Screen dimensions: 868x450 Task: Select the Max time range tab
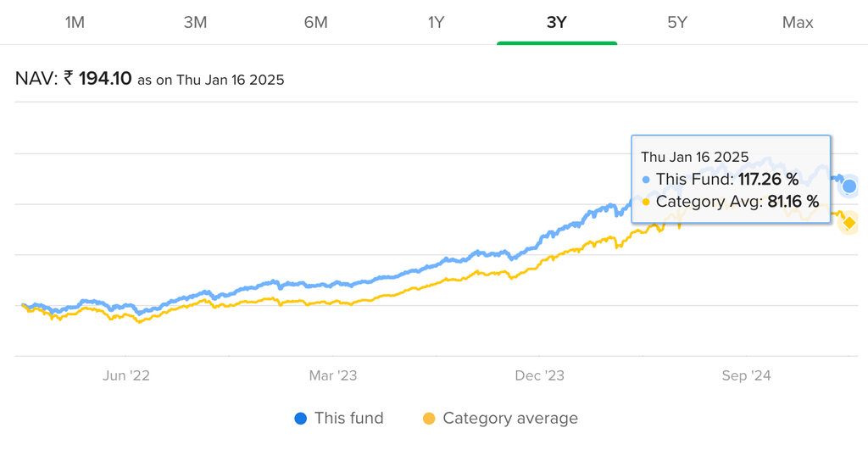pos(798,23)
